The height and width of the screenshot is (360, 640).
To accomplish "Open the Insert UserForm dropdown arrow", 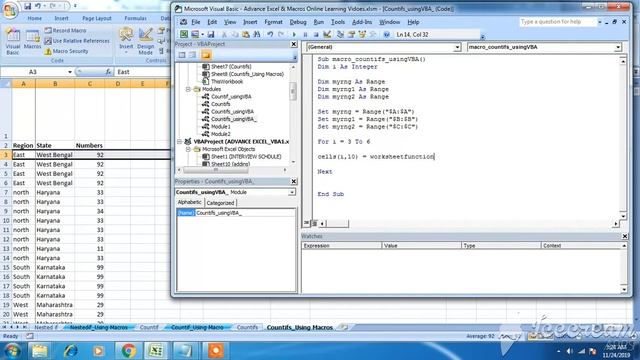I will coord(201,35).
